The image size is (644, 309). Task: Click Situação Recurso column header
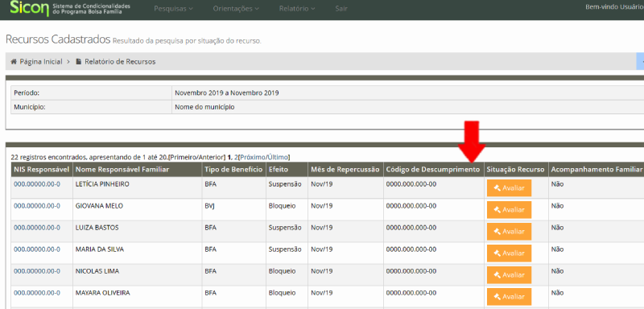point(516,170)
